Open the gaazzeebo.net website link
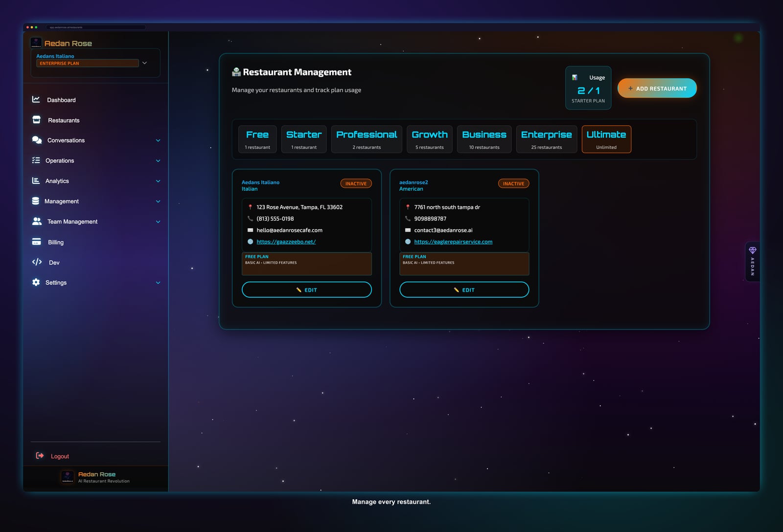Screen dimensions: 783x532 coord(286,242)
